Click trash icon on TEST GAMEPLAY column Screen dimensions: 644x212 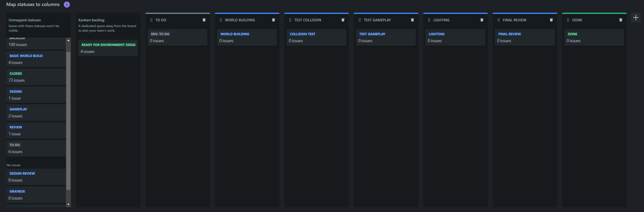pos(412,20)
